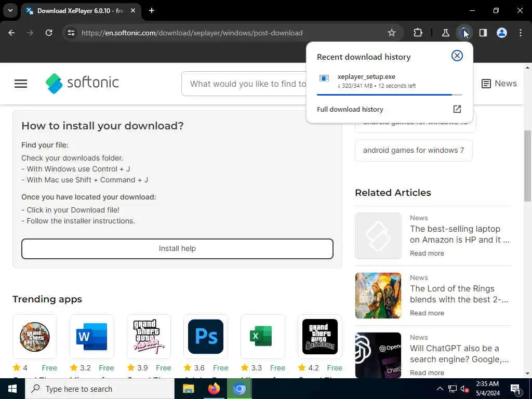Open the Windows notification center
The height and width of the screenshot is (399, 532).
tap(515, 389)
